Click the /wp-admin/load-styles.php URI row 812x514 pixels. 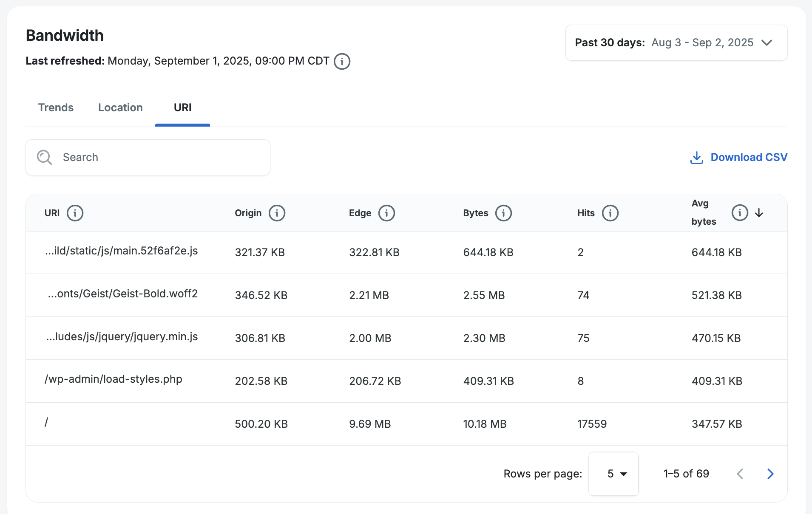click(x=114, y=379)
